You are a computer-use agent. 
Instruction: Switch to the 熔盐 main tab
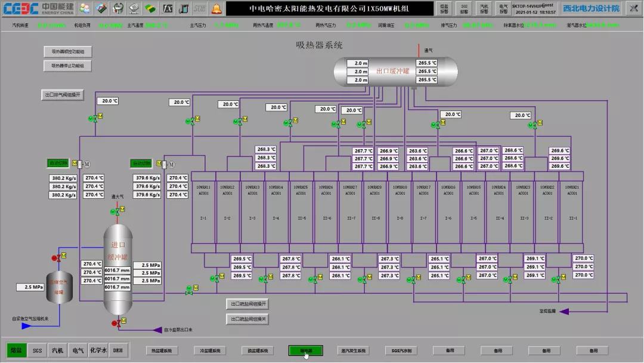pyautogui.click(x=17, y=350)
